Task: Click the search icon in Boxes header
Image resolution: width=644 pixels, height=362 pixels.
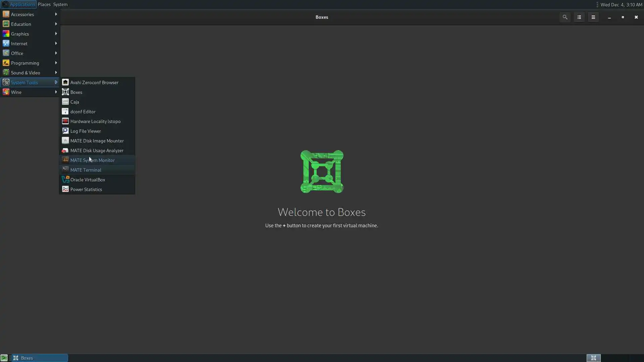Action: coord(565,17)
